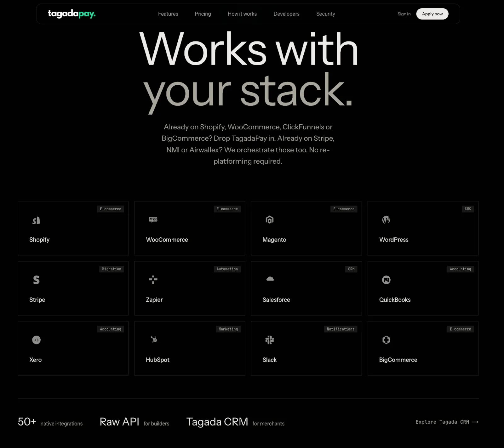504x448 pixels.
Task: Click the Stripe S icon
Action: 36,280
